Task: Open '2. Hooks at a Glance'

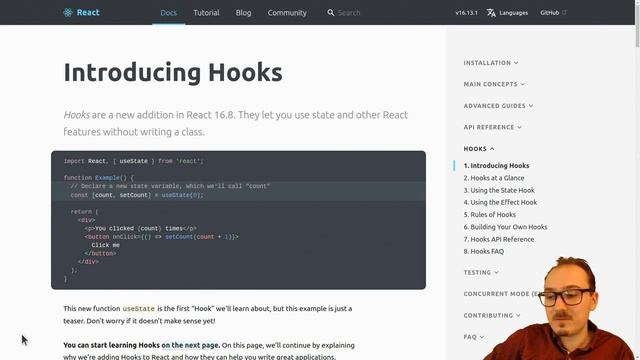Action: click(x=494, y=178)
